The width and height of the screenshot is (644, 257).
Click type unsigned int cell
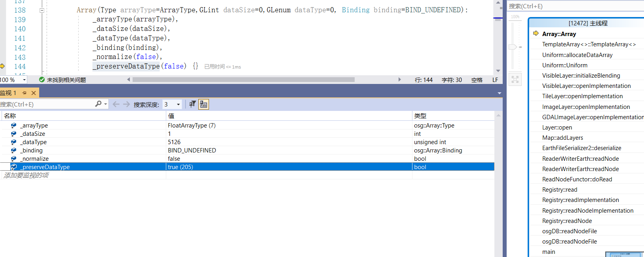(430, 142)
